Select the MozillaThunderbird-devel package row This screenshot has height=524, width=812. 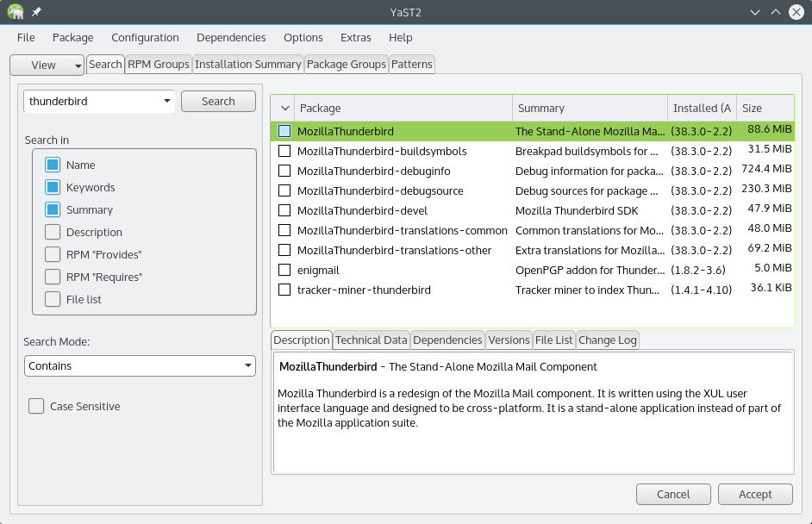(x=533, y=210)
